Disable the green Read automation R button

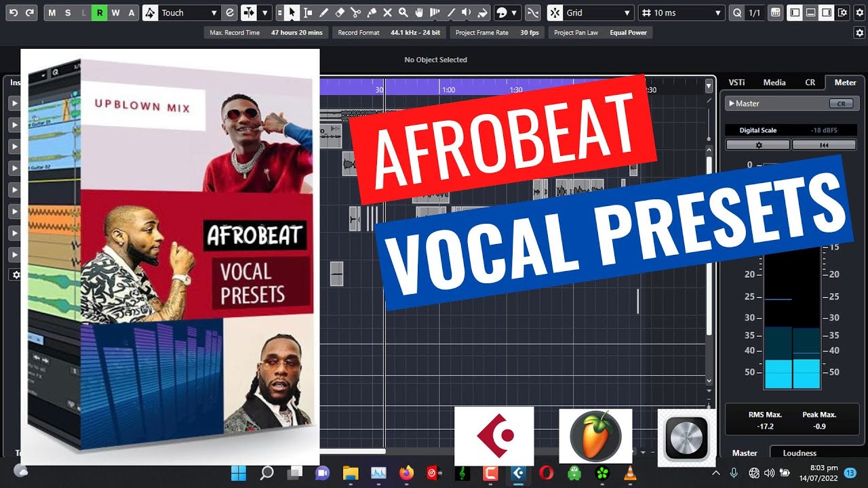pyautogui.click(x=100, y=13)
